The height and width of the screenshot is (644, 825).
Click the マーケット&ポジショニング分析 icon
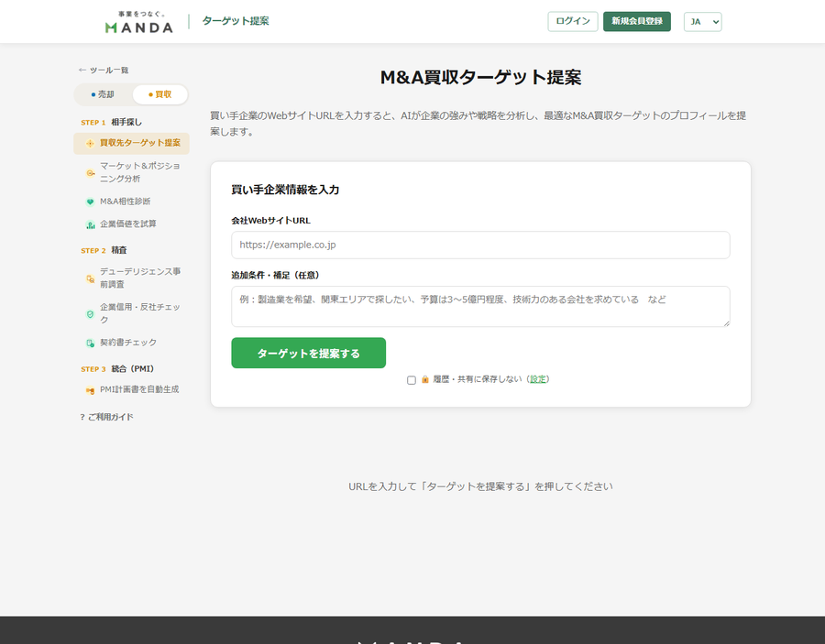pos(90,173)
